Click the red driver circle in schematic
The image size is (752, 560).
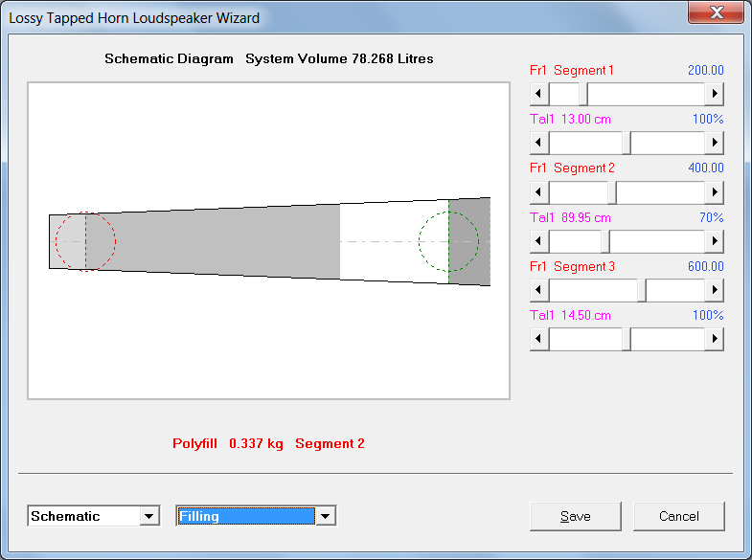[86, 241]
